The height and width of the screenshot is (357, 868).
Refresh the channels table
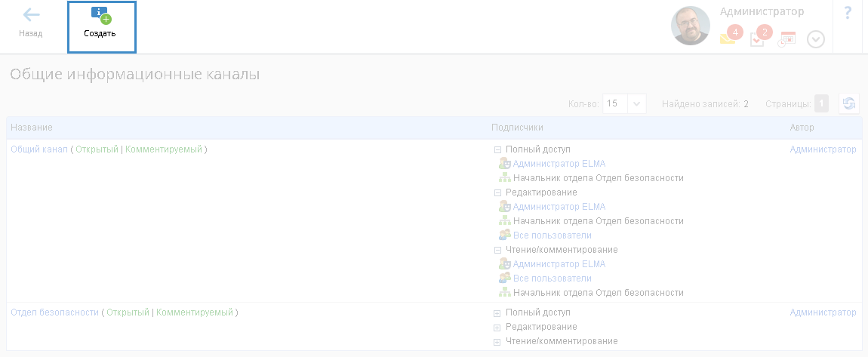[x=849, y=103]
